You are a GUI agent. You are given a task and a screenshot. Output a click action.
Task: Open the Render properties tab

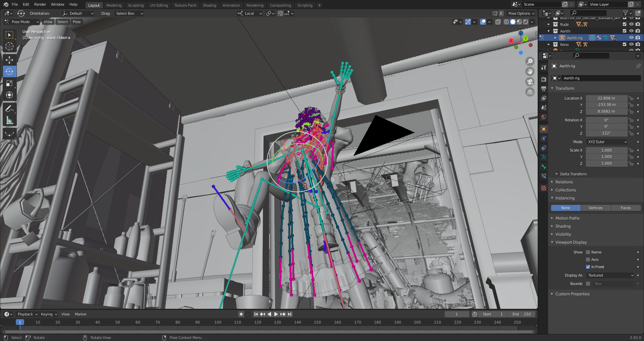pos(544,79)
